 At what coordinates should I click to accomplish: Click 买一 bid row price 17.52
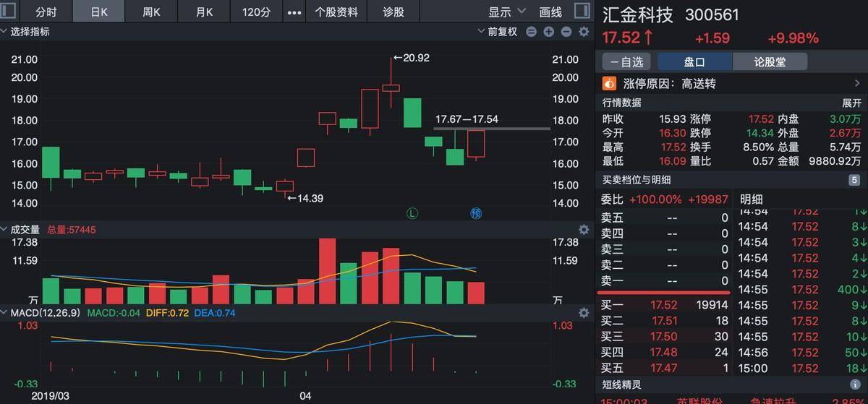664,305
